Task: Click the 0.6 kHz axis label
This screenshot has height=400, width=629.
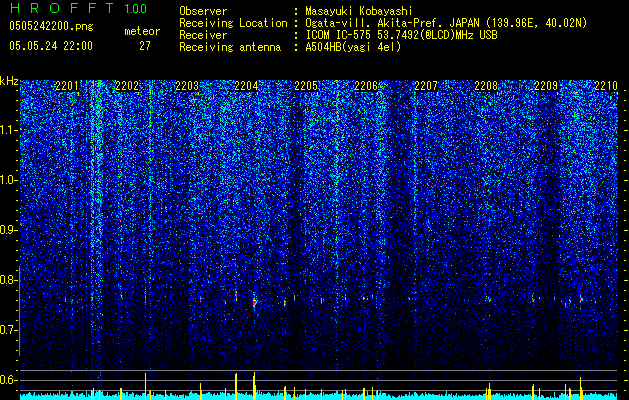Action: tap(9, 380)
